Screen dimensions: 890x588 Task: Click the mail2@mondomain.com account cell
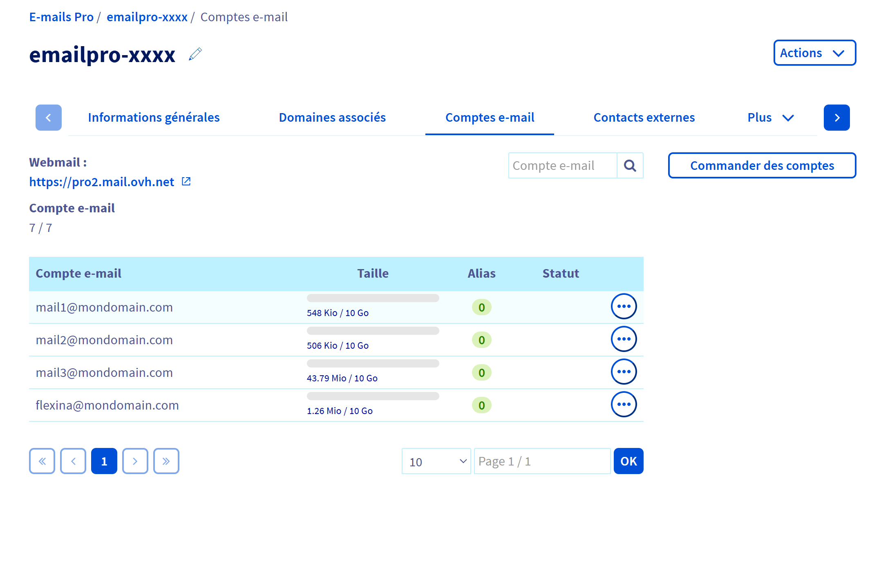pos(104,340)
